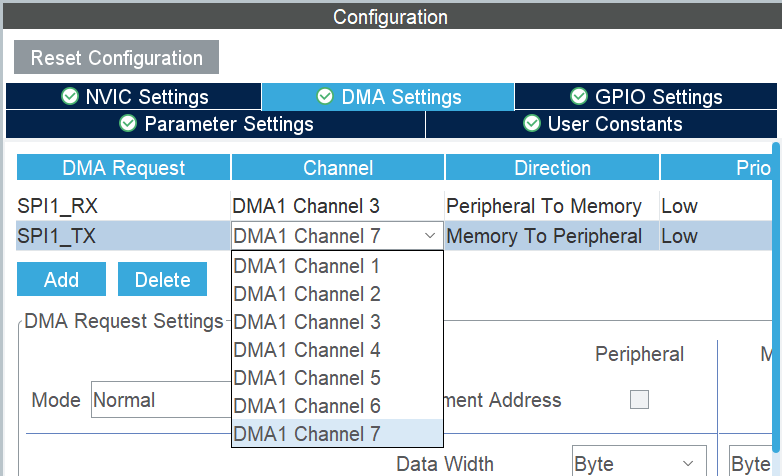The width and height of the screenshot is (782, 476).
Task: Open the NVIC Settings tab
Action: tap(134, 97)
